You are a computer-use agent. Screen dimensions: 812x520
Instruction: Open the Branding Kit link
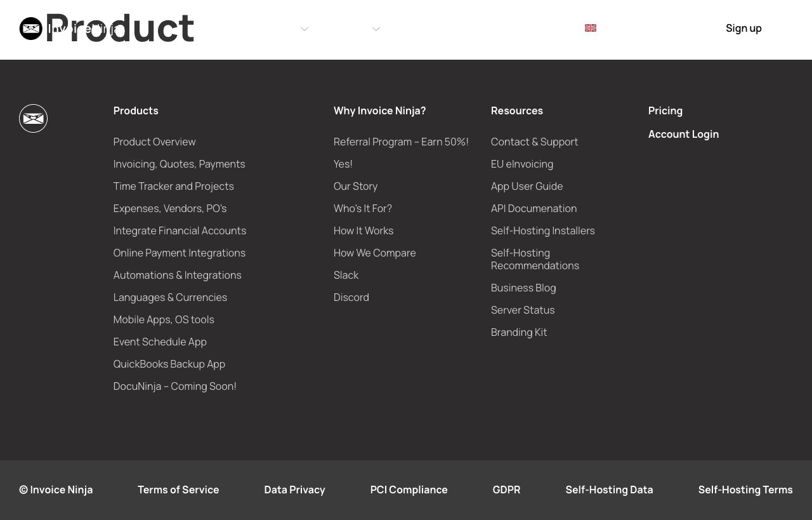point(518,332)
